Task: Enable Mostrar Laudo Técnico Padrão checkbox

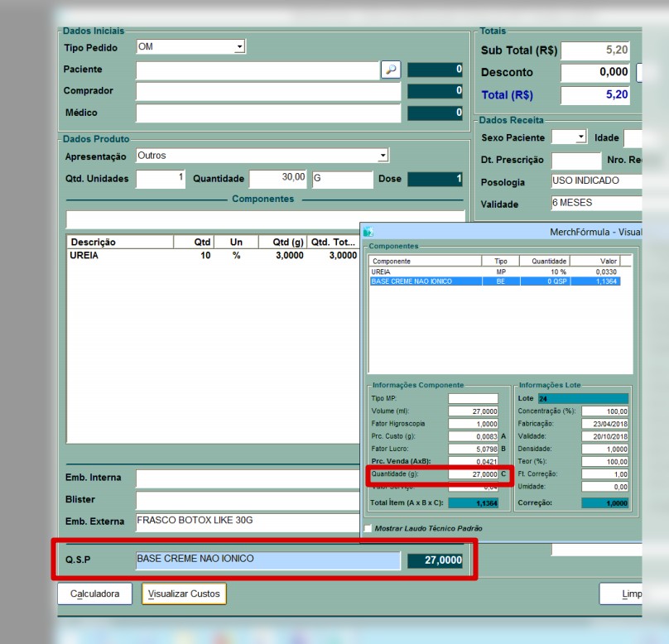Action: [368, 528]
